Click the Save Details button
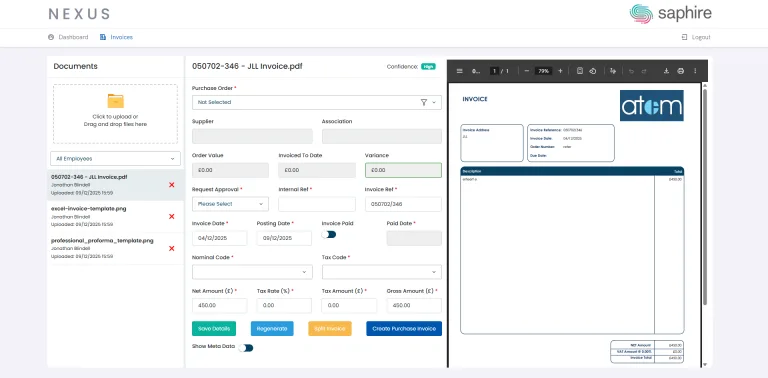The image size is (768, 378). [214, 329]
